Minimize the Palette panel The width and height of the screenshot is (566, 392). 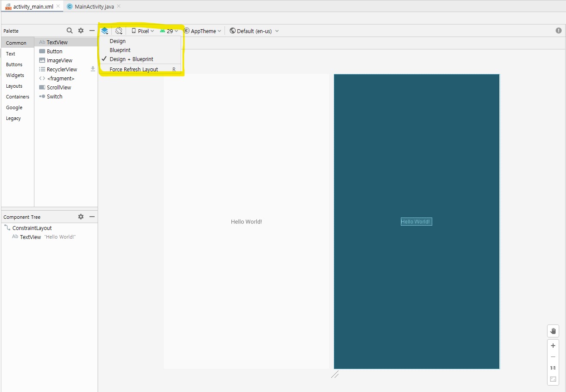tap(92, 31)
